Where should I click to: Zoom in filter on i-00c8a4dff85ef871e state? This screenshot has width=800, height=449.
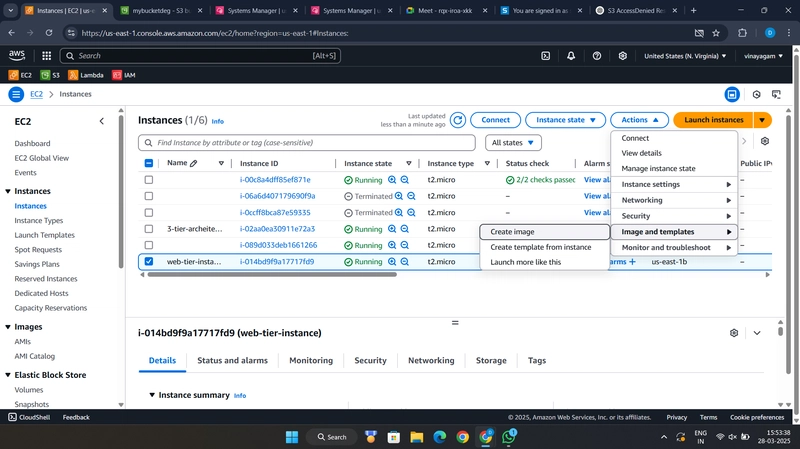pos(392,180)
